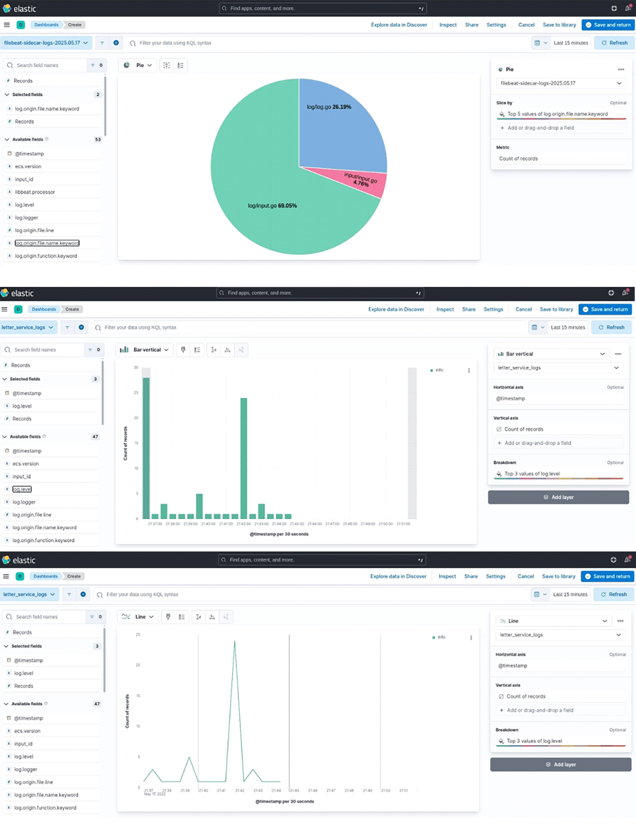The height and width of the screenshot is (840, 636).
Task: Add a filter with the plus icon in the Pie editor
Action: (x=116, y=43)
